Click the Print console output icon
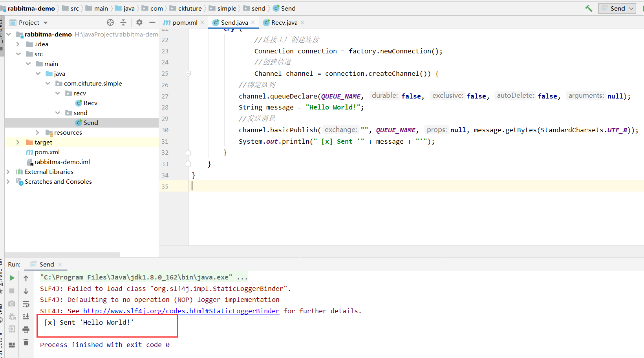 [x=26, y=329]
